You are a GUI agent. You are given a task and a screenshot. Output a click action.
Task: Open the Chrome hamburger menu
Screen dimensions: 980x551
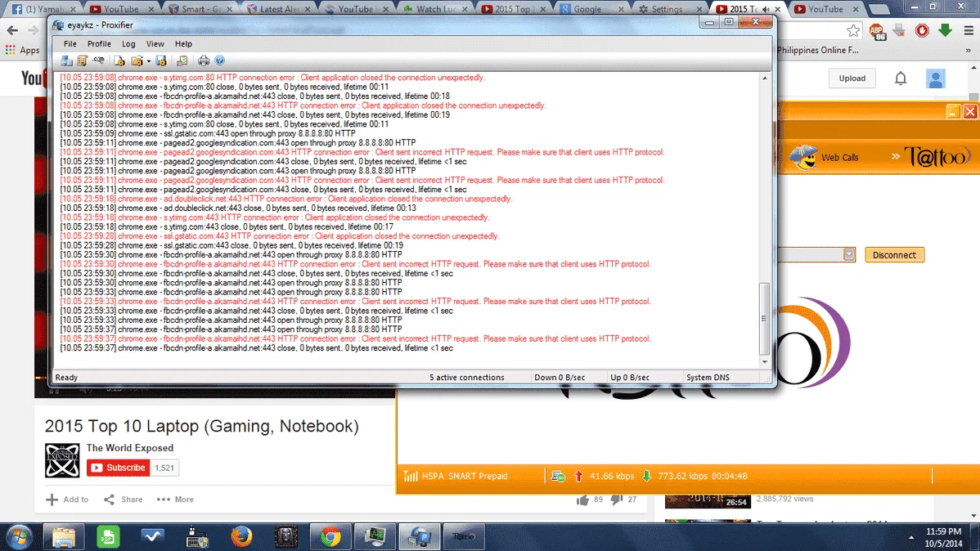(968, 30)
